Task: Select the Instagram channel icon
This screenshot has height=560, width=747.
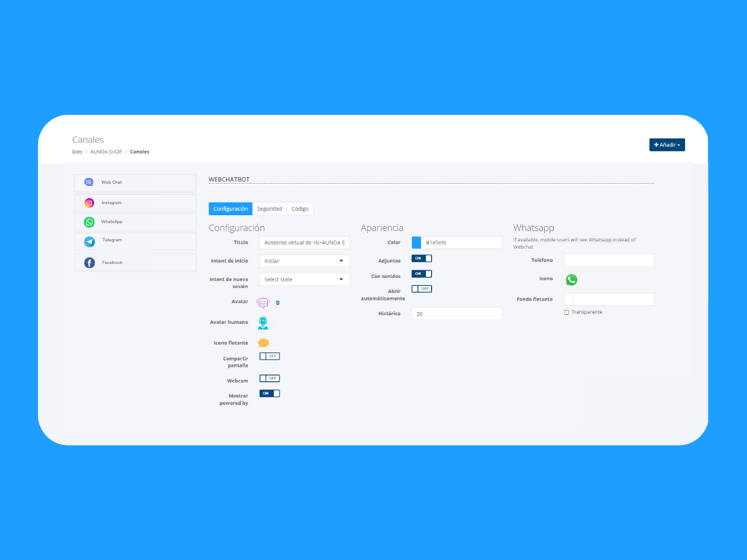Action: coord(89,203)
